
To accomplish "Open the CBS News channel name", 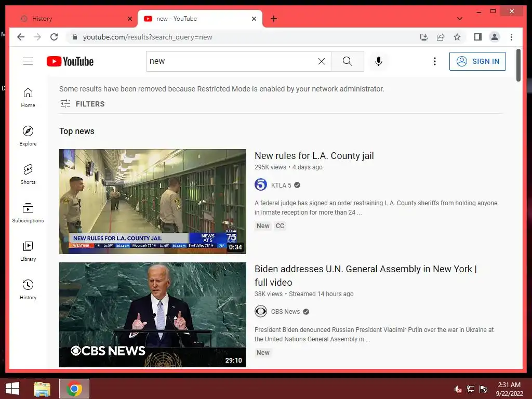I will point(285,312).
